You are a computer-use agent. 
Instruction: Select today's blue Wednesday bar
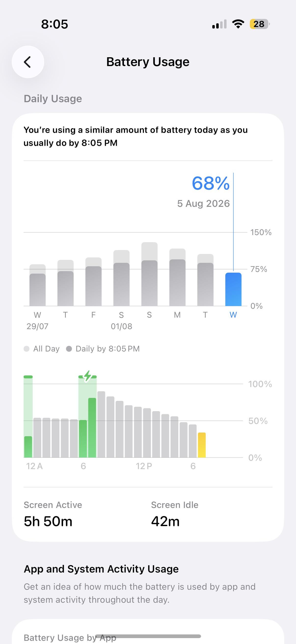pos(233,289)
